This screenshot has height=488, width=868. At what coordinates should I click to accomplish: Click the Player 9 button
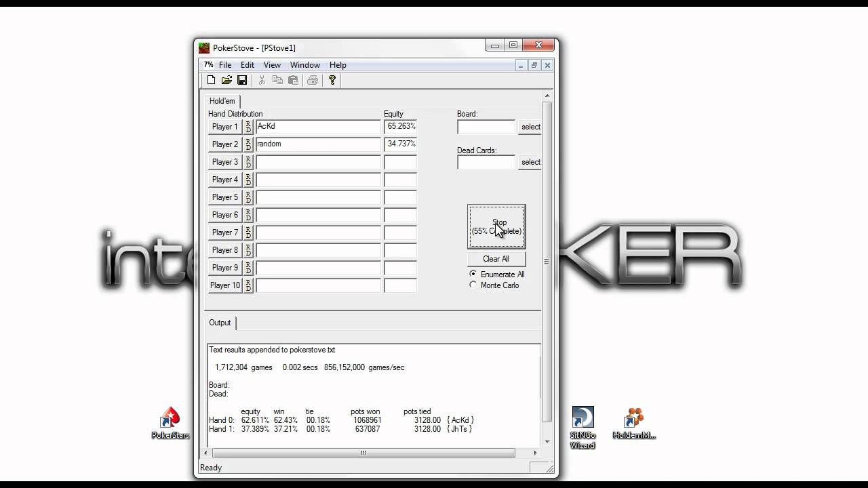[225, 268]
